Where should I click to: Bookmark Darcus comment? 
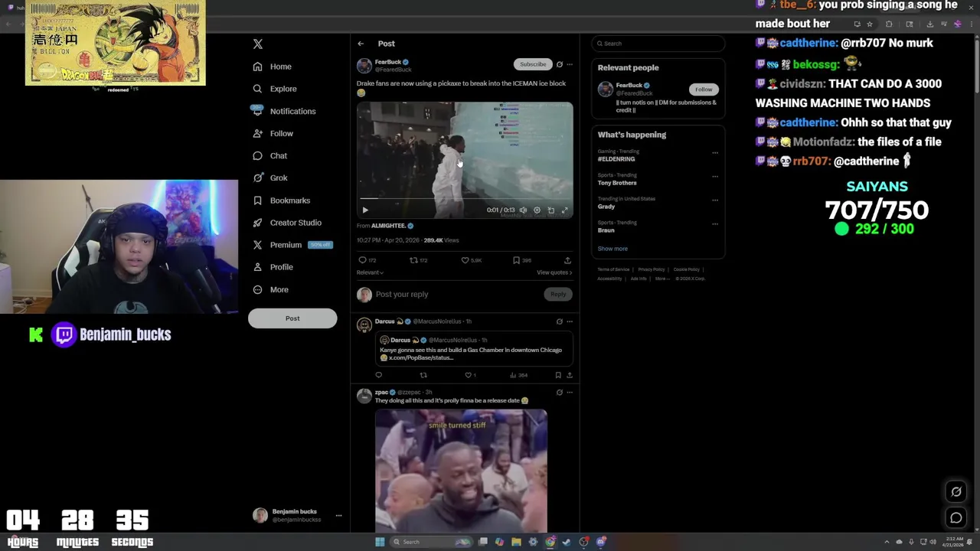pyautogui.click(x=558, y=375)
